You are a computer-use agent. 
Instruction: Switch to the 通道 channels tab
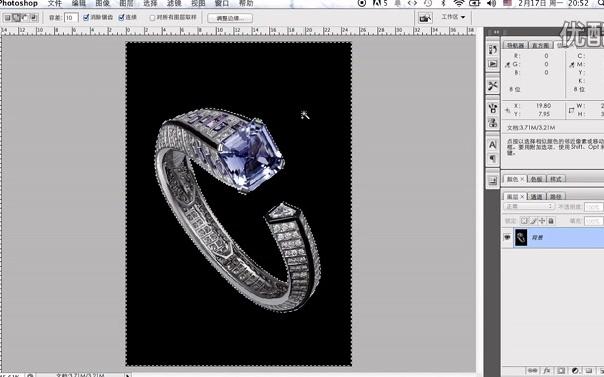point(536,196)
